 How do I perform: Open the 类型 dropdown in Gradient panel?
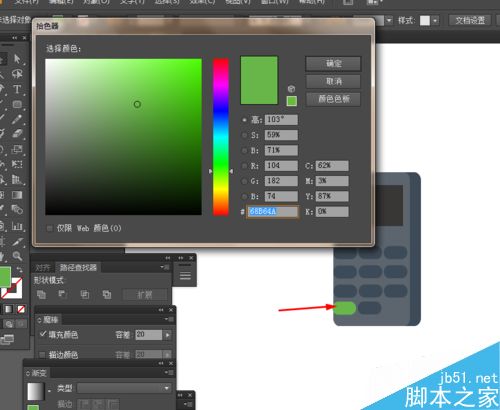click(124, 388)
